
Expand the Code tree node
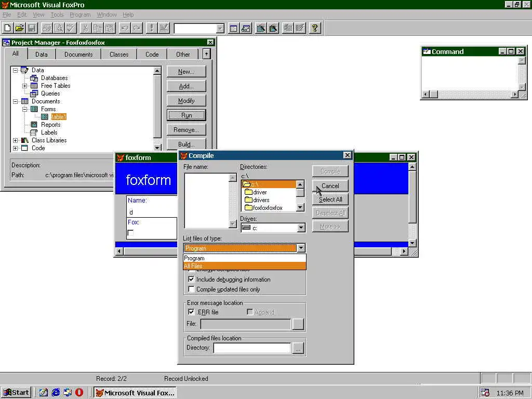pyautogui.click(x=15, y=148)
